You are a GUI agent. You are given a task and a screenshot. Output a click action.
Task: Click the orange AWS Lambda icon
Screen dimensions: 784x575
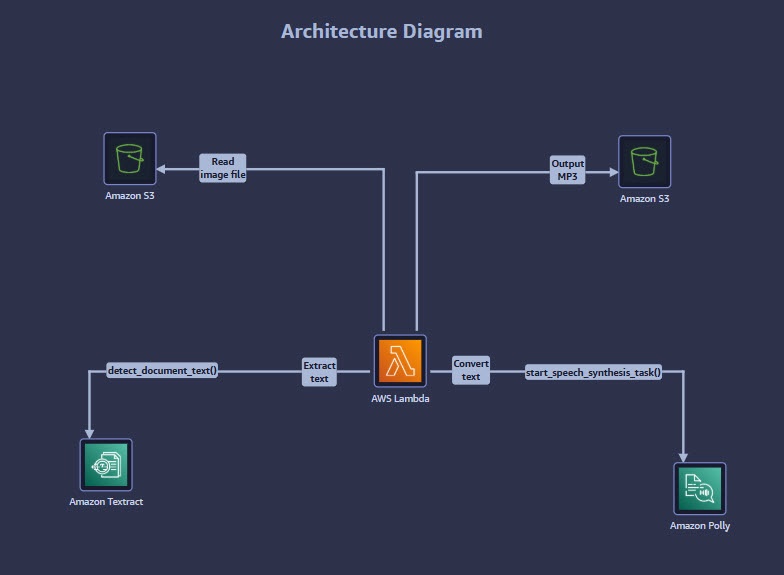(400, 361)
